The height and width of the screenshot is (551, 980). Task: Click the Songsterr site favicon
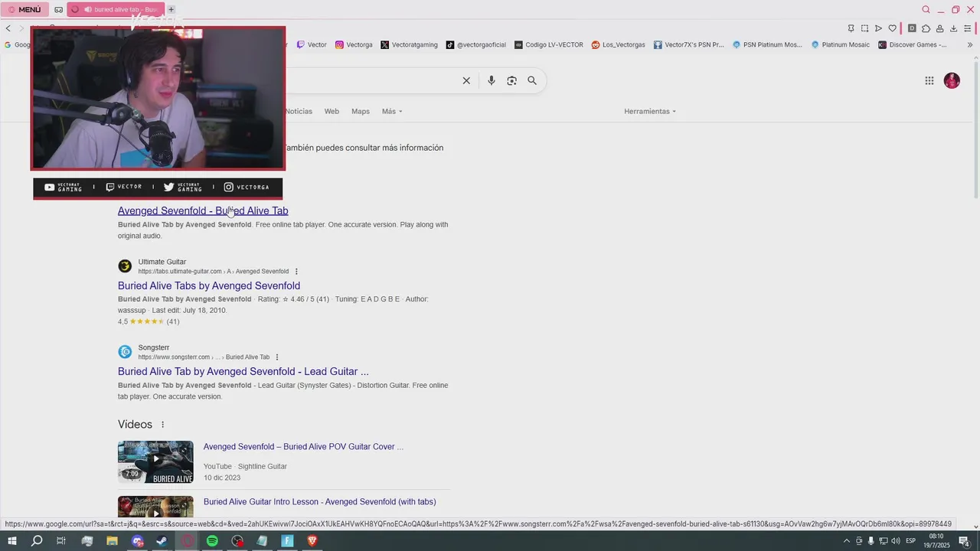click(125, 352)
